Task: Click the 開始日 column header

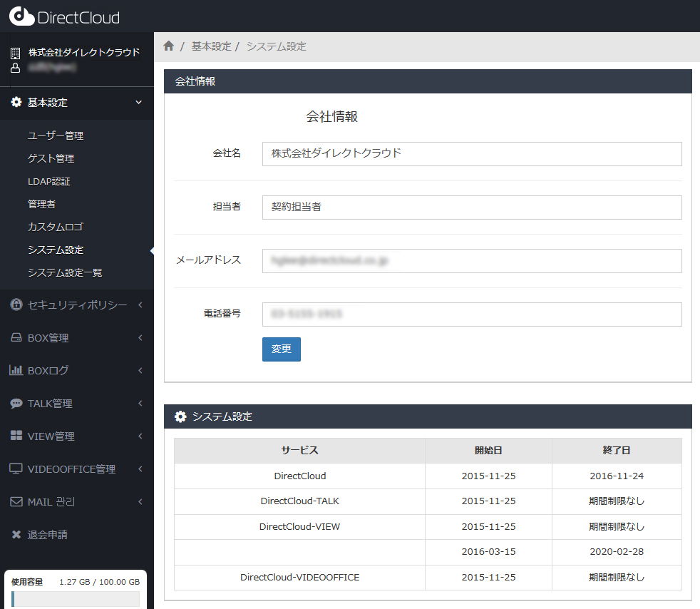Action: (x=488, y=451)
